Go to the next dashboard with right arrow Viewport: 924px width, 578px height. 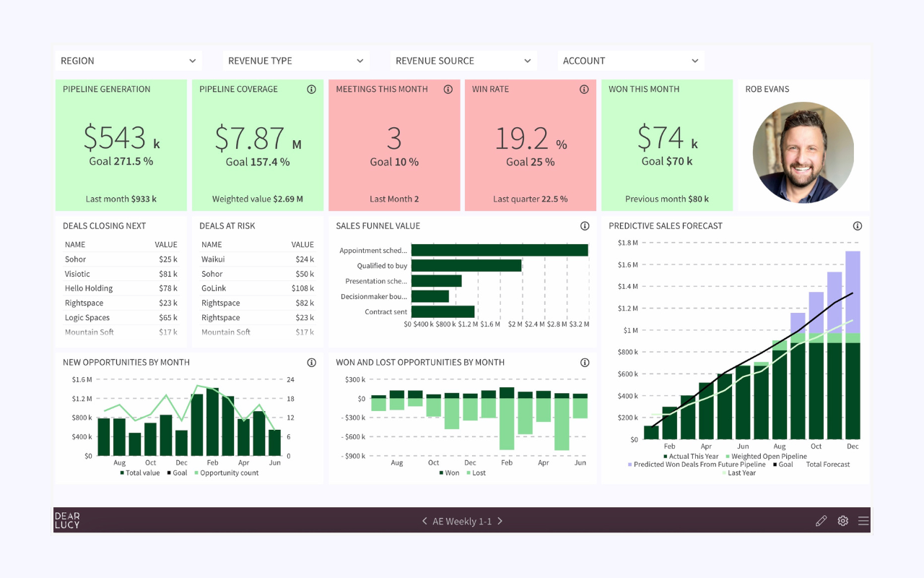click(500, 520)
